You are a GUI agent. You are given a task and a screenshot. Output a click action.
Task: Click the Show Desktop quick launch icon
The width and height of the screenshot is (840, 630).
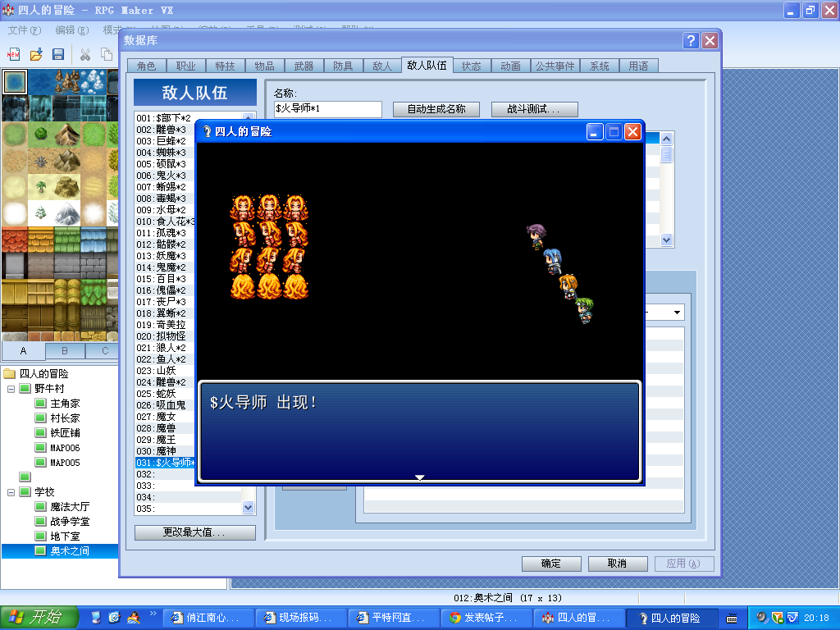(96, 618)
